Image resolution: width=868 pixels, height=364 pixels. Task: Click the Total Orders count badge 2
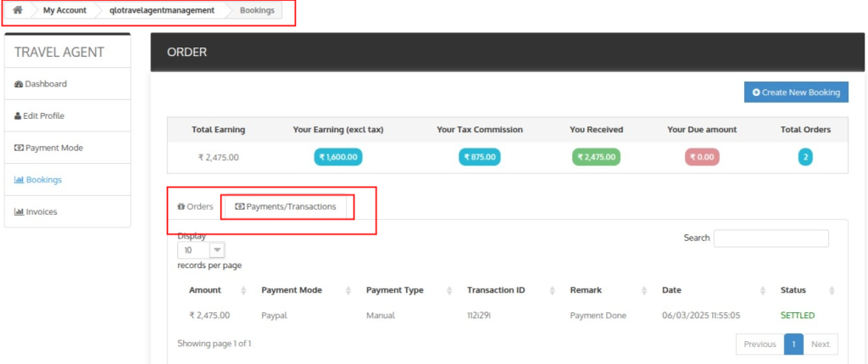805,157
